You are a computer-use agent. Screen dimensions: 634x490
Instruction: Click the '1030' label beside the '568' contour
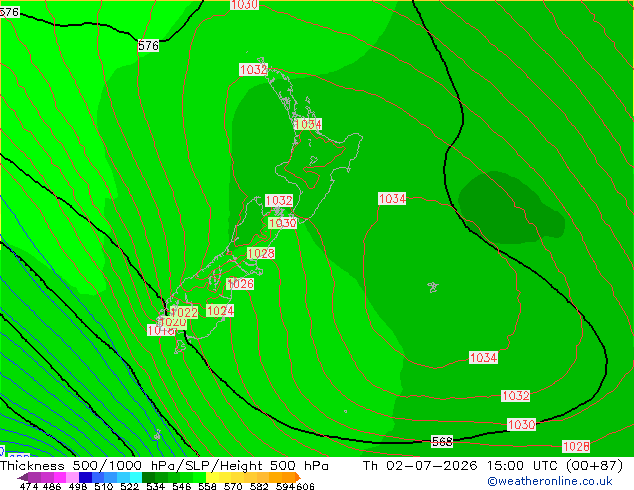[522, 425]
